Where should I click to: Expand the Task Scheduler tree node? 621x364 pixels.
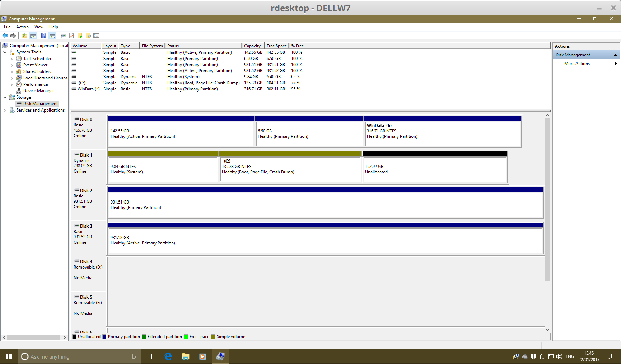point(12,59)
